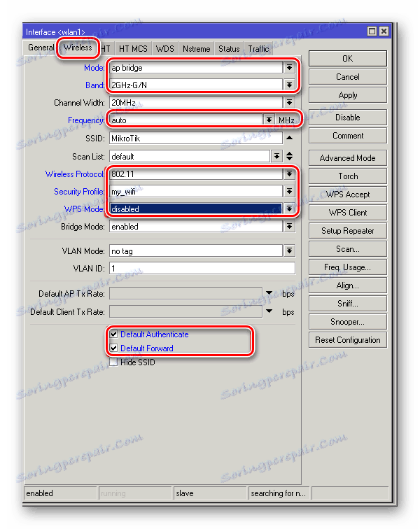This screenshot has width=420, height=529.
Task: Click the Frequency value field
Action: pos(186,120)
